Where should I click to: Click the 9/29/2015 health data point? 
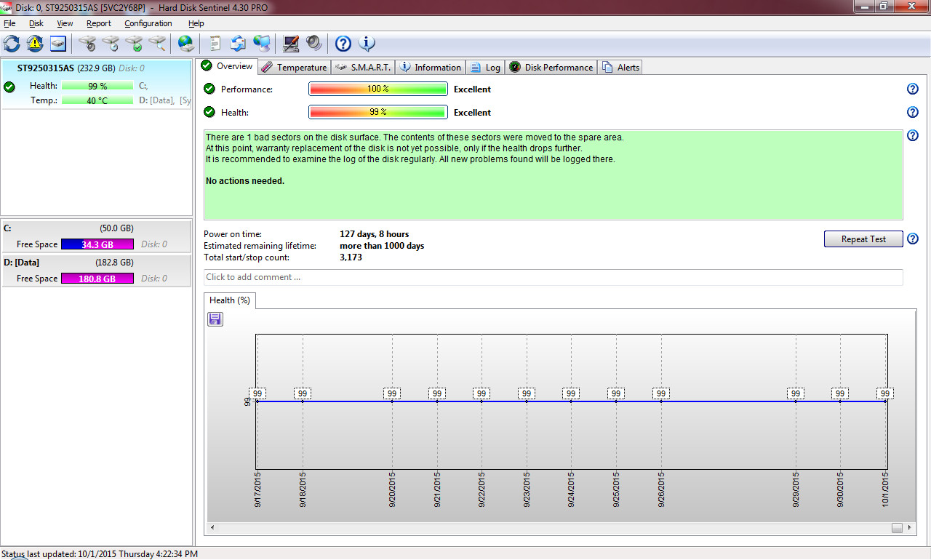click(796, 393)
